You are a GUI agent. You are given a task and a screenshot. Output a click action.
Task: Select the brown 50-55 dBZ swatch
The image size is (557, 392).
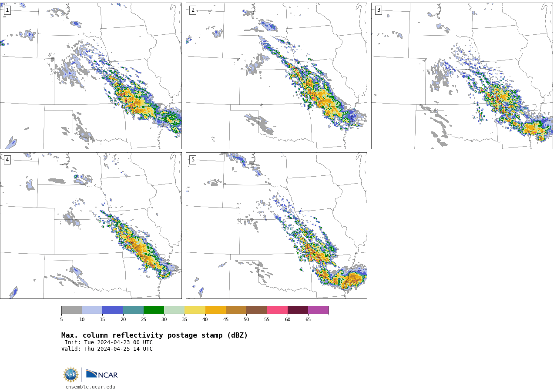click(256, 310)
